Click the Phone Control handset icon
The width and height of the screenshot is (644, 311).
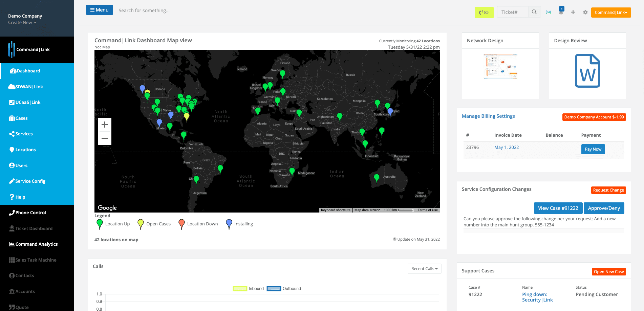12,213
